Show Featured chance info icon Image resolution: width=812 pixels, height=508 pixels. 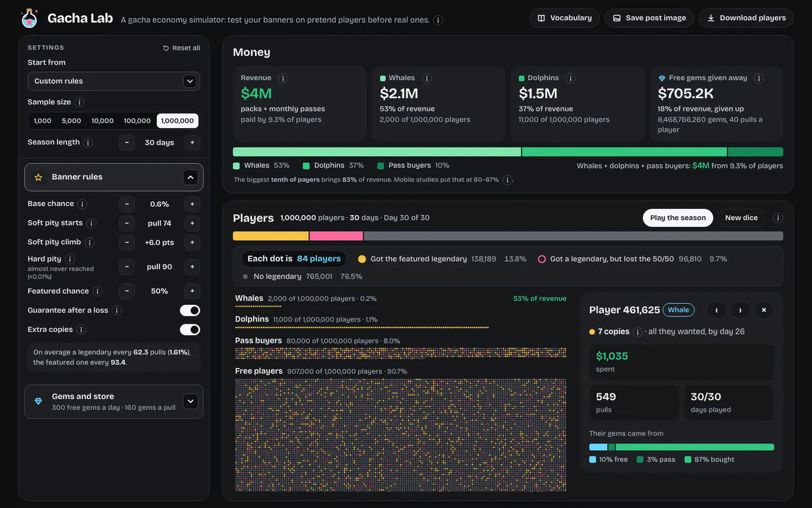coord(97,292)
